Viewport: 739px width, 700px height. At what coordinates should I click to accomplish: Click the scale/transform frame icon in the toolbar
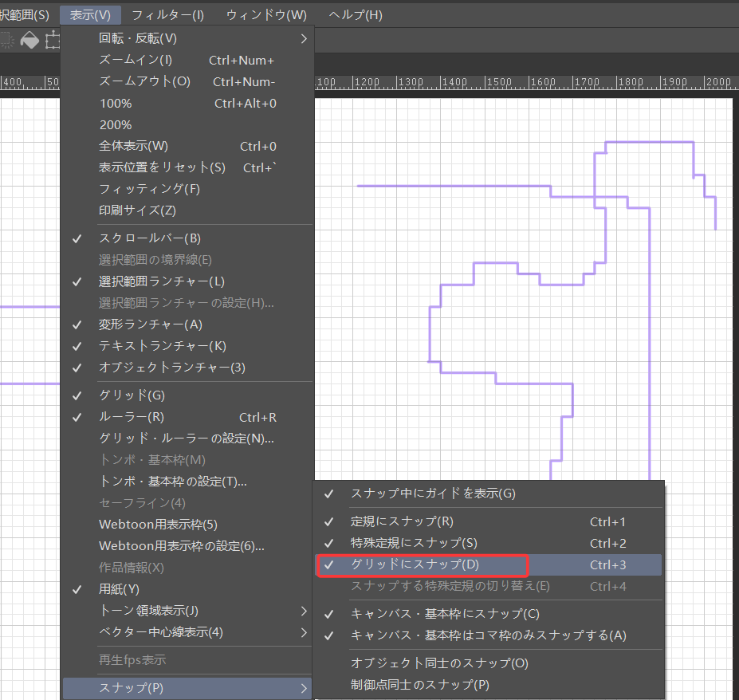coord(53,41)
